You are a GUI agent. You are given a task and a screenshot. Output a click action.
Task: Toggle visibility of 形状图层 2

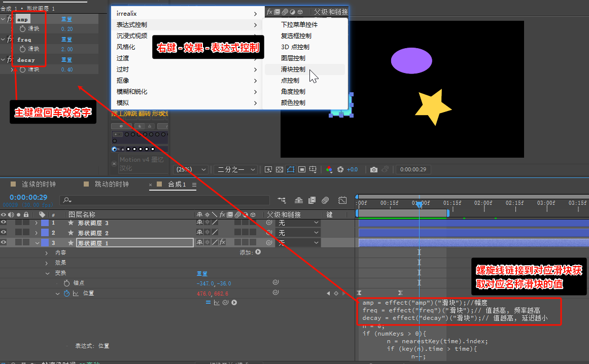(4, 233)
